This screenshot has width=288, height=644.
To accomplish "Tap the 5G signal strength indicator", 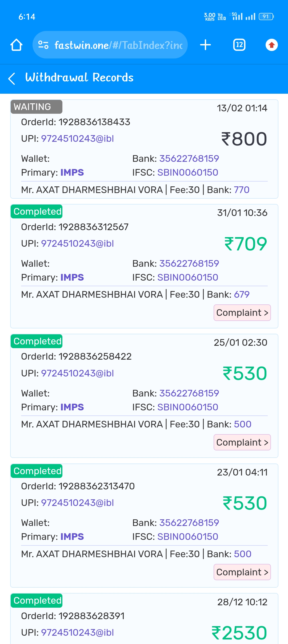I will 237,17.
